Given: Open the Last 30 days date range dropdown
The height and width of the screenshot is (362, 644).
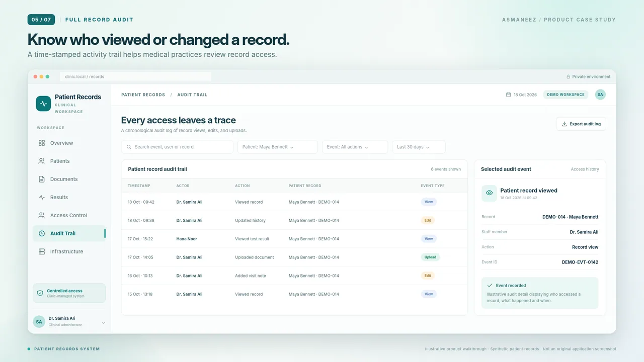Looking at the screenshot, I should pos(419,147).
